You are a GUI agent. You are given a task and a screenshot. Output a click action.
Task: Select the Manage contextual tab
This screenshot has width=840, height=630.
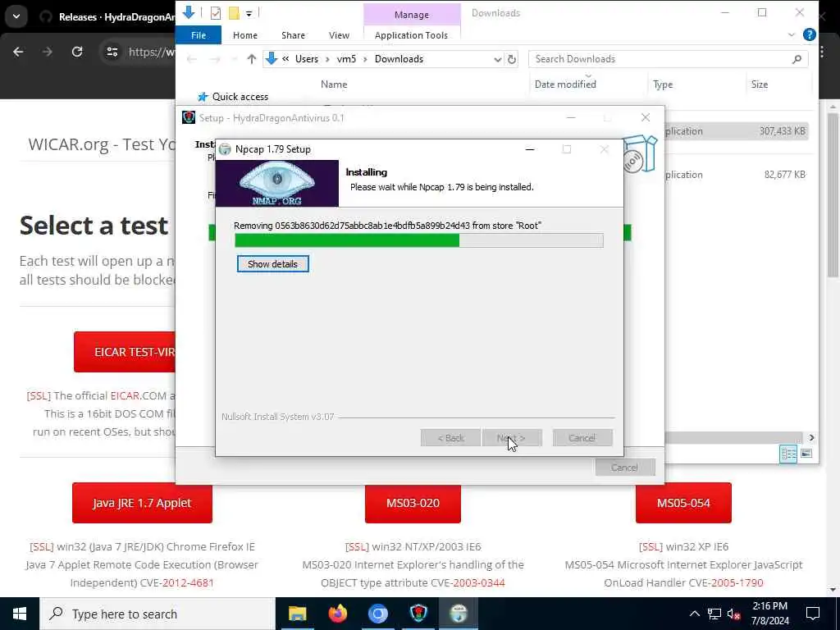coord(412,15)
